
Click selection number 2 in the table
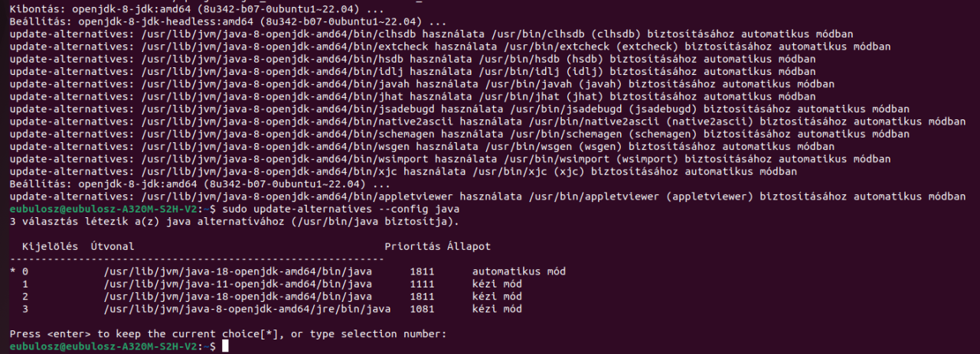pyautogui.click(x=25, y=296)
